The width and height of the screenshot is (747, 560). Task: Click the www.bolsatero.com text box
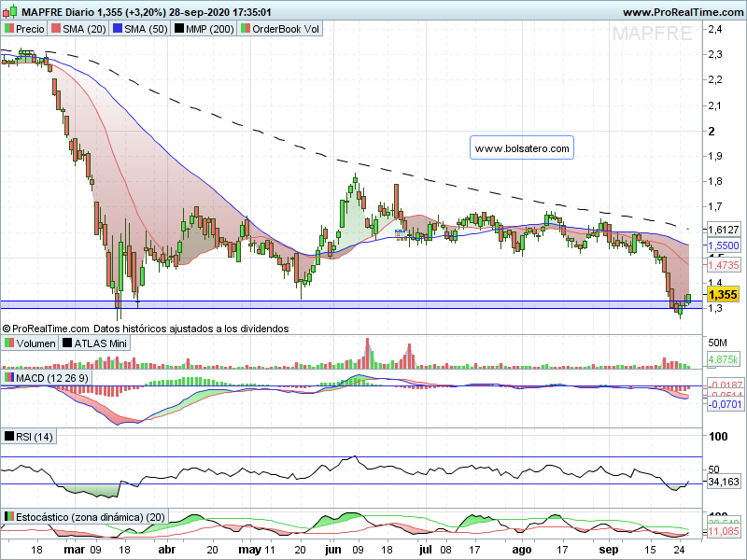coord(522,148)
